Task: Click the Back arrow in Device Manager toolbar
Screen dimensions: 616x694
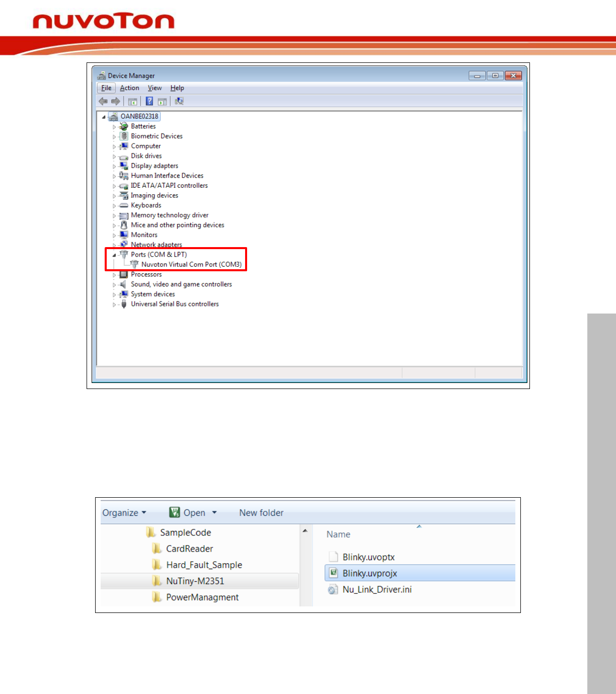Action: pos(103,101)
